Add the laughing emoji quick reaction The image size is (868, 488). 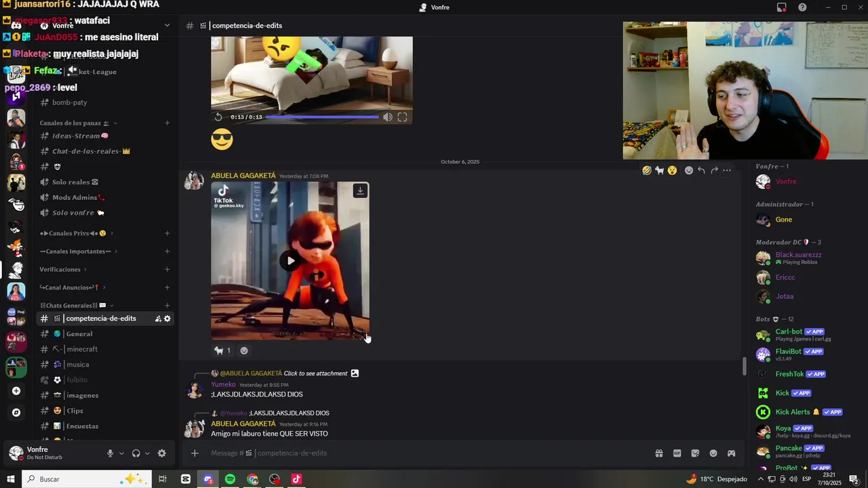[647, 170]
